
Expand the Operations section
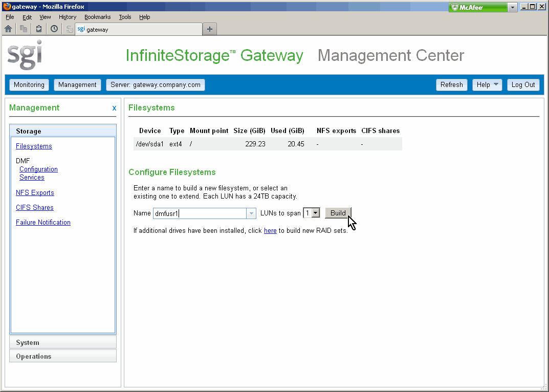63,356
